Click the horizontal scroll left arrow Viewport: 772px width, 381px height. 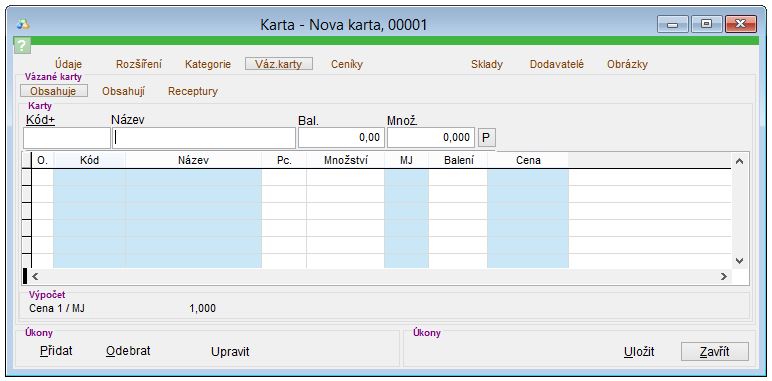click(35, 276)
